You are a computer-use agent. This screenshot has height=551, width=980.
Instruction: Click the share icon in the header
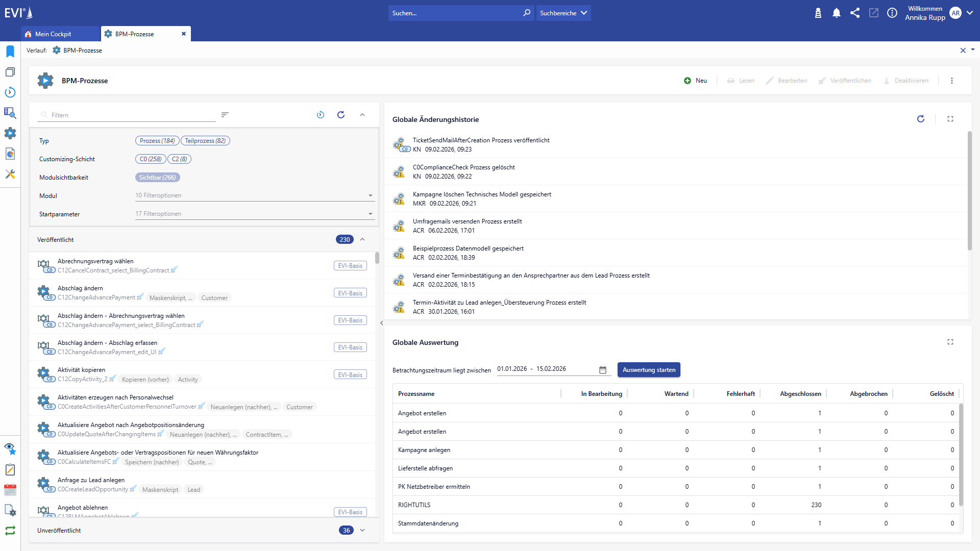[x=855, y=13]
